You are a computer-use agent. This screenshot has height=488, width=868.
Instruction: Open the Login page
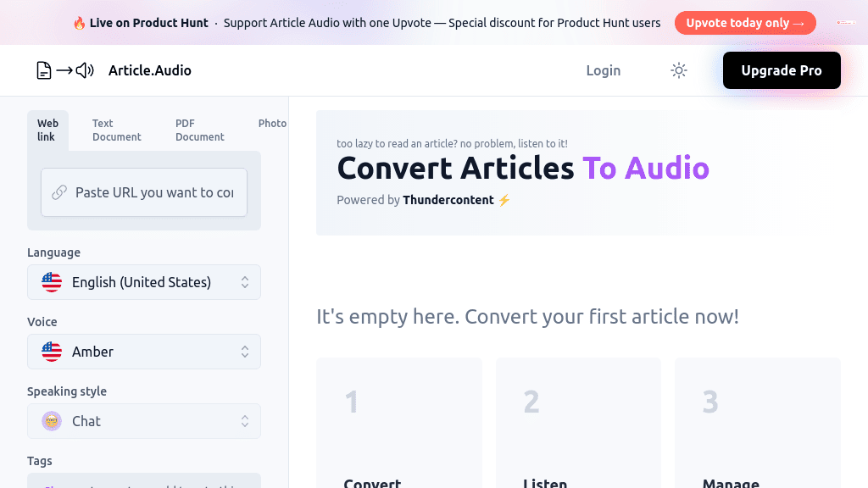point(603,70)
